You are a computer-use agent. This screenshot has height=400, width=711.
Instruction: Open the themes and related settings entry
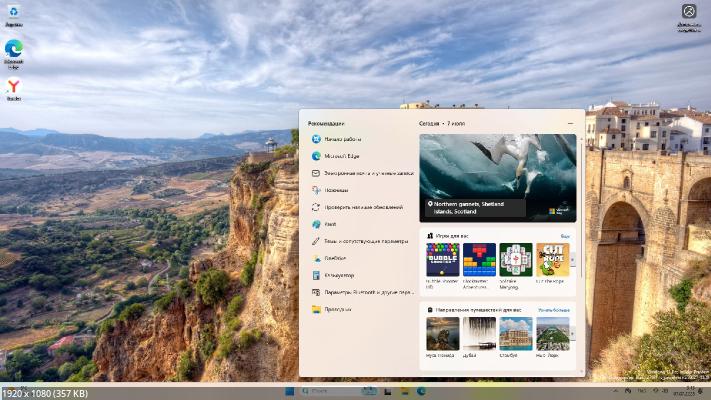pyautogui.click(x=360, y=241)
